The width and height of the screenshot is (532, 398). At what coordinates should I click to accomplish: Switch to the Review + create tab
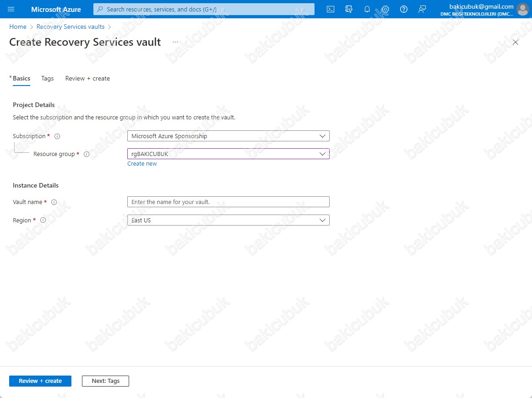[87, 78]
